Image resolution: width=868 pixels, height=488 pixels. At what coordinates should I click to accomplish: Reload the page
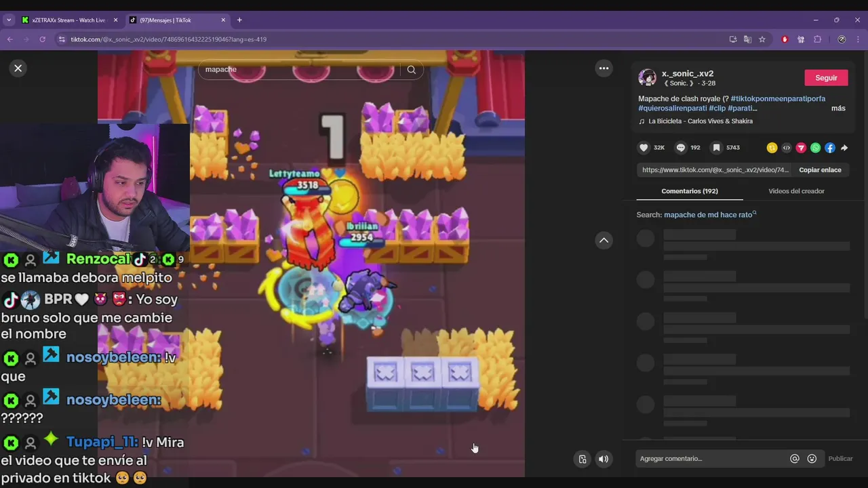[x=42, y=39]
